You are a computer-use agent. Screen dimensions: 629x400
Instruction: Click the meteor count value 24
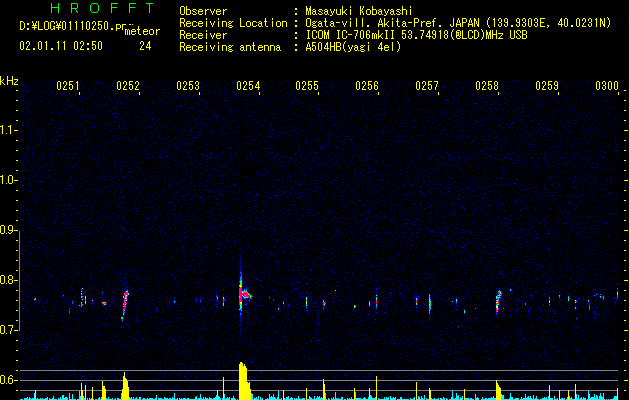pyautogui.click(x=145, y=46)
